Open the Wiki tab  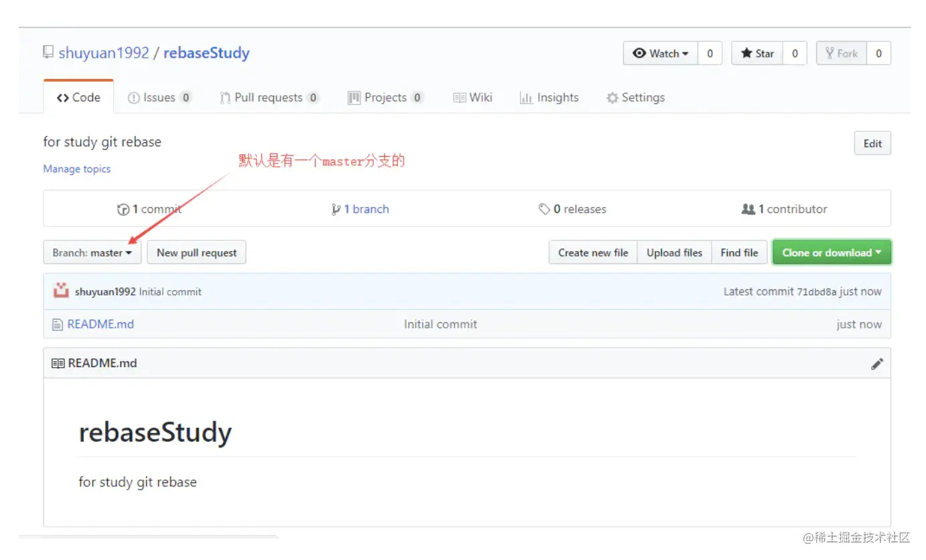(472, 97)
